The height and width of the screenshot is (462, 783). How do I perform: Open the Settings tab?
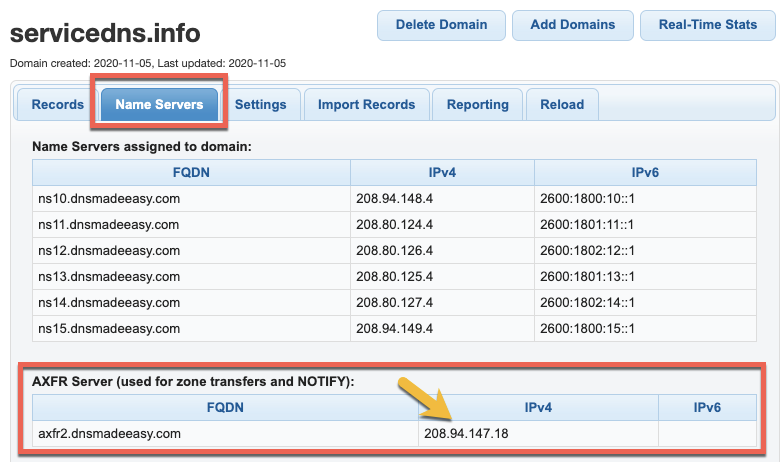[x=261, y=104]
